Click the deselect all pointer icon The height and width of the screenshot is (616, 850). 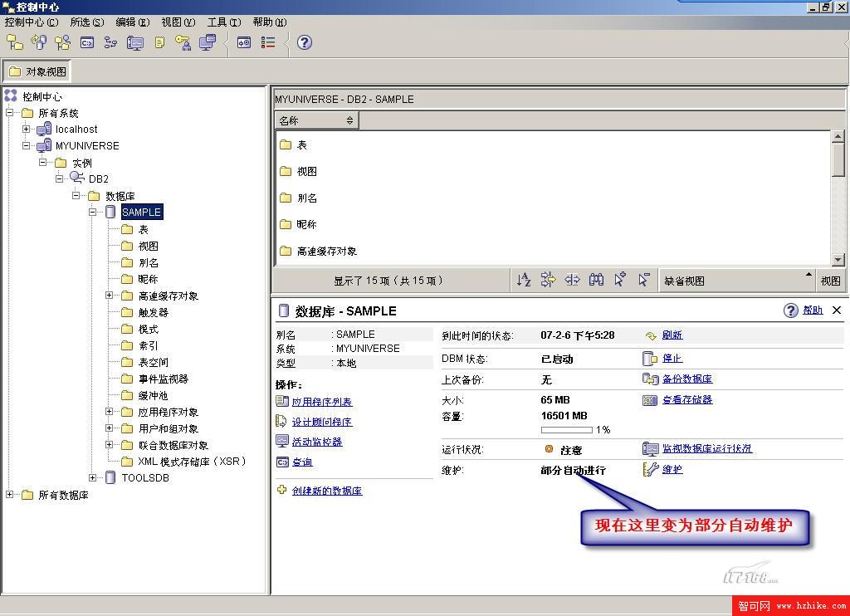point(643,280)
